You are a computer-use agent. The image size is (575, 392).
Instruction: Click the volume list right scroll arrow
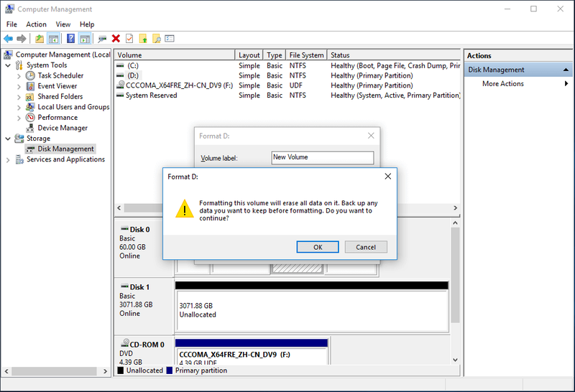[x=455, y=207]
